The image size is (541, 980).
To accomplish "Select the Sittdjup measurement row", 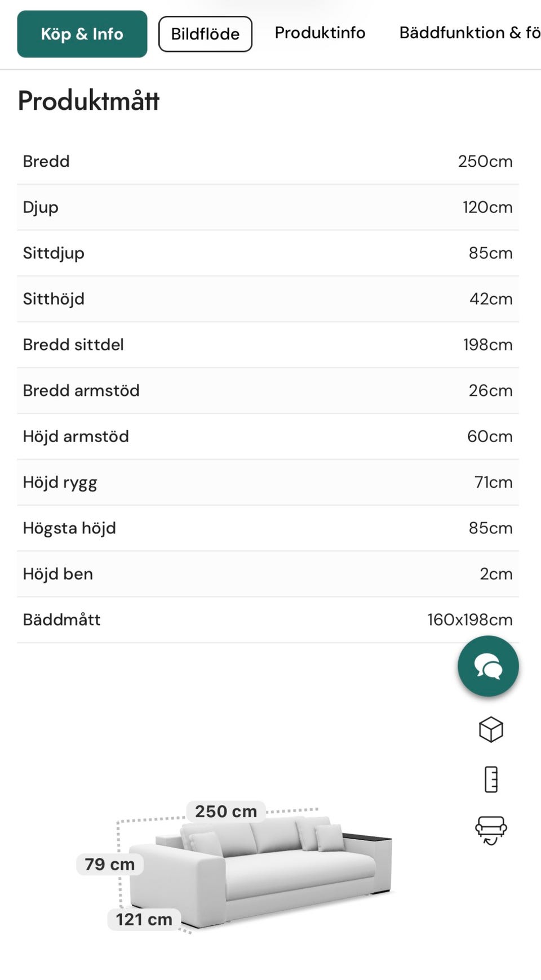I will coord(268,253).
